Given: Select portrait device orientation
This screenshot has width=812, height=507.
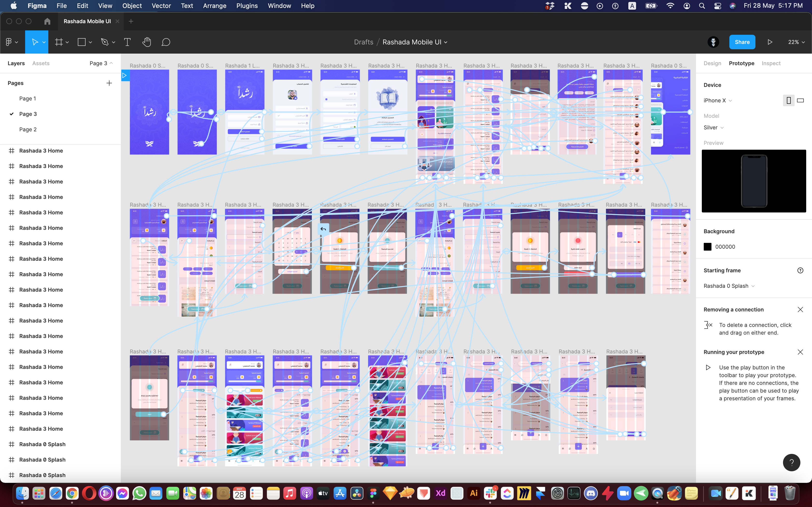Looking at the screenshot, I should tap(789, 100).
